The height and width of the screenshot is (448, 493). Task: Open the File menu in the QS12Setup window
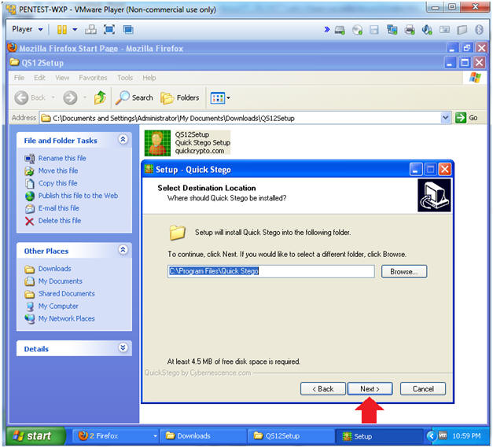pos(19,78)
